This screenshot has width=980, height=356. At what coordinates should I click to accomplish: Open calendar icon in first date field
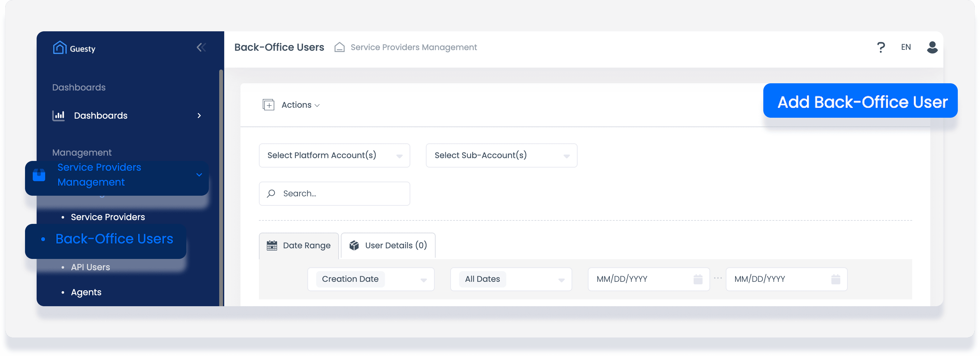click(x=697, y=279)
